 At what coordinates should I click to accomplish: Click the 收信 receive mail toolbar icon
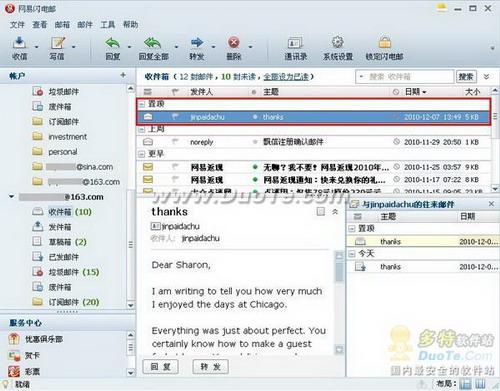pos(19,43)
